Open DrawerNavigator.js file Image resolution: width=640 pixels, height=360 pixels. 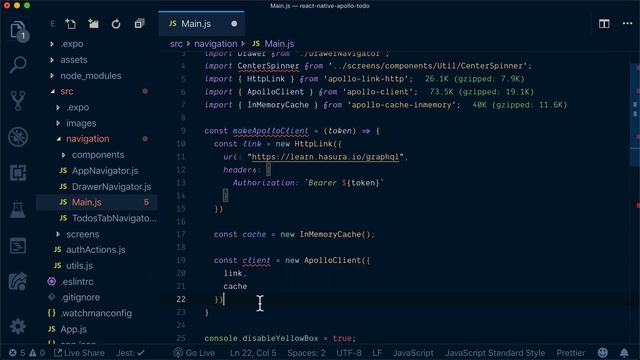click(111, 187)
